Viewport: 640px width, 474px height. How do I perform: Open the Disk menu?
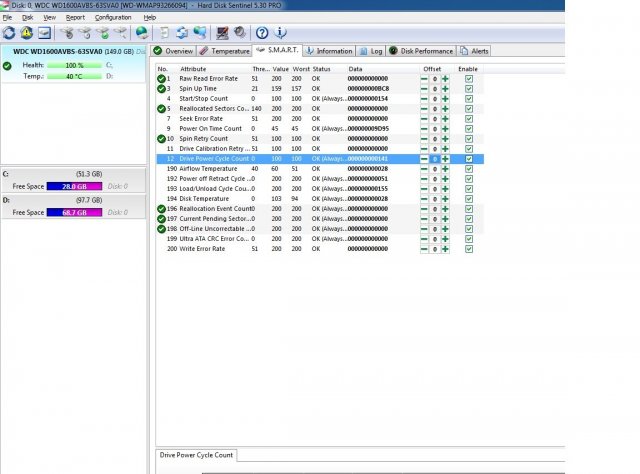point(27,17)
